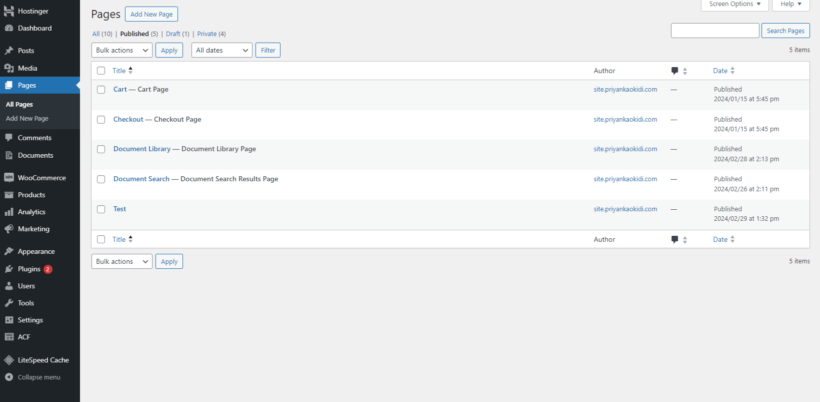This screenshot has width=820, height=402.
Task: Click the LiteSpeed Cache diamond icon
Action: click(x=8, y=360)
